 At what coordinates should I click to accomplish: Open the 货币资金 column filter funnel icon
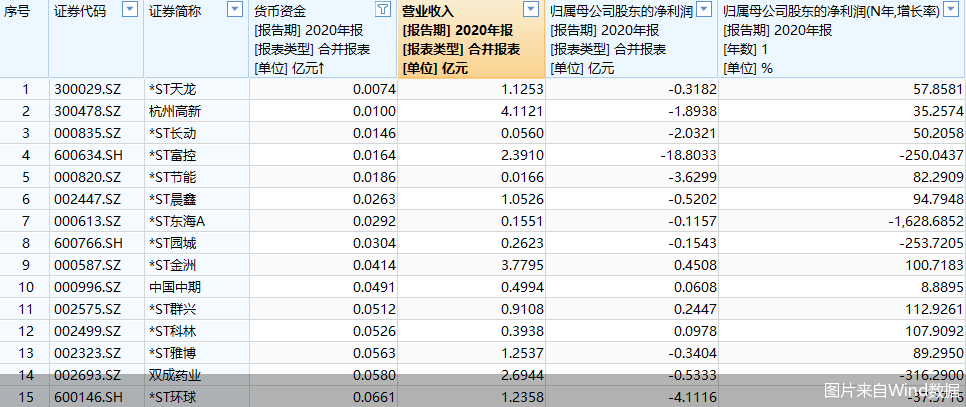click(383, 9)
